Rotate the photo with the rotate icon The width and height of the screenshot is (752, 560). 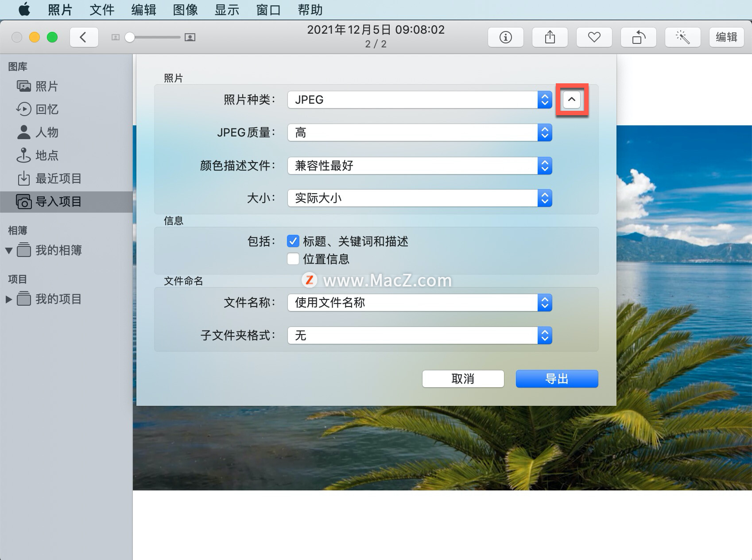(638, 37)
